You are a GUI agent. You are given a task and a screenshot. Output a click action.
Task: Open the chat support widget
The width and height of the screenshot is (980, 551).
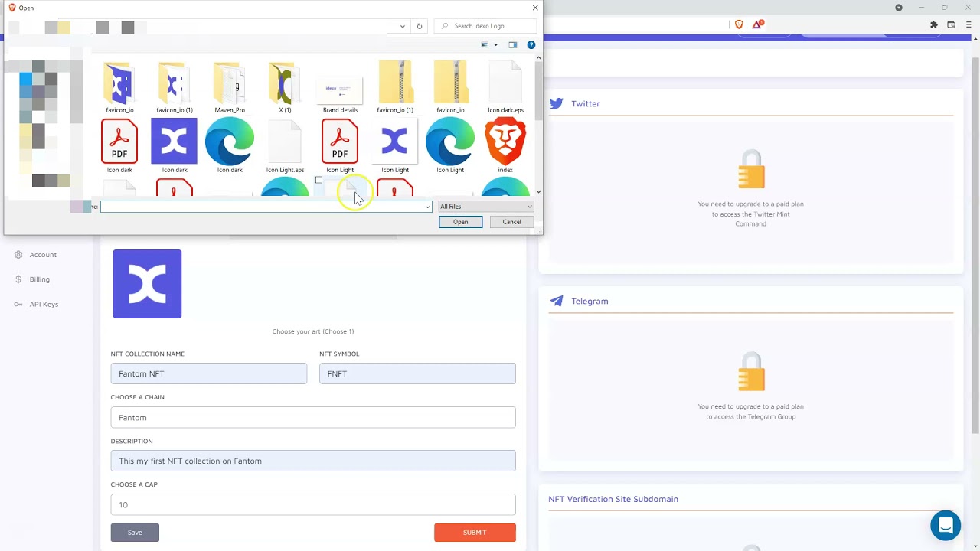946,526
